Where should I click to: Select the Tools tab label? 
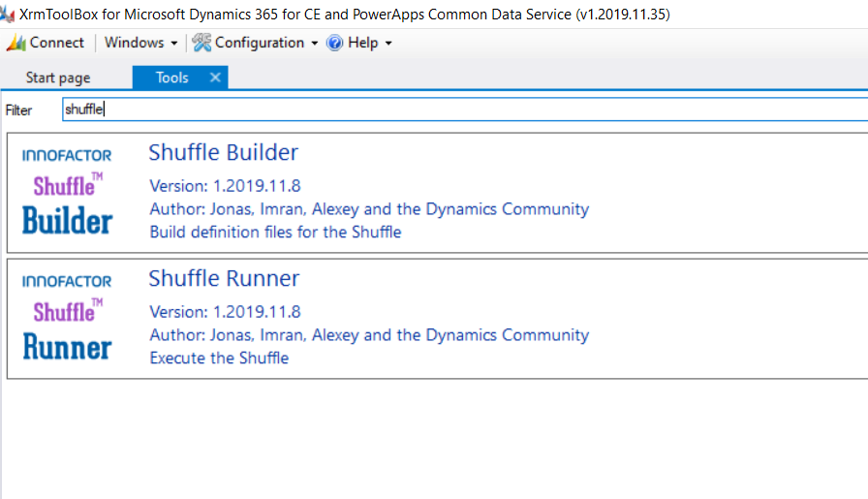pyautogui.click(x=171, y=78)
